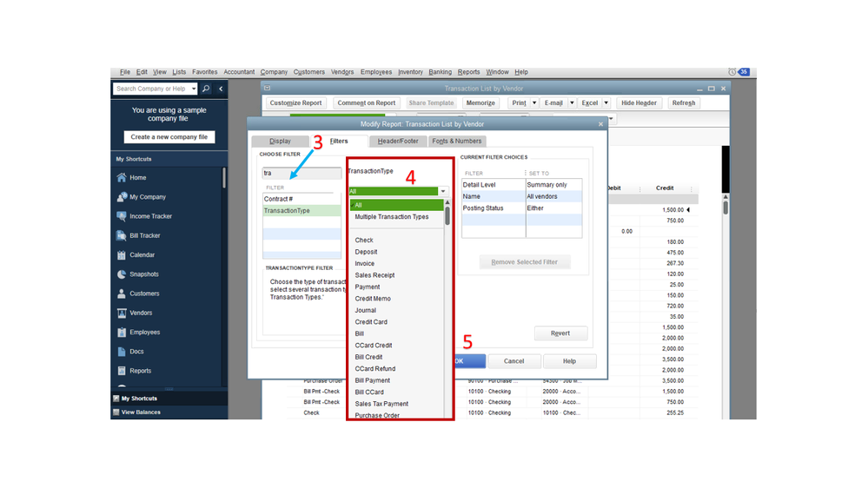This screenshot has height=488, width=868.
Task: Open Income Tracker shortcut icon
Action: click(122, 216)
